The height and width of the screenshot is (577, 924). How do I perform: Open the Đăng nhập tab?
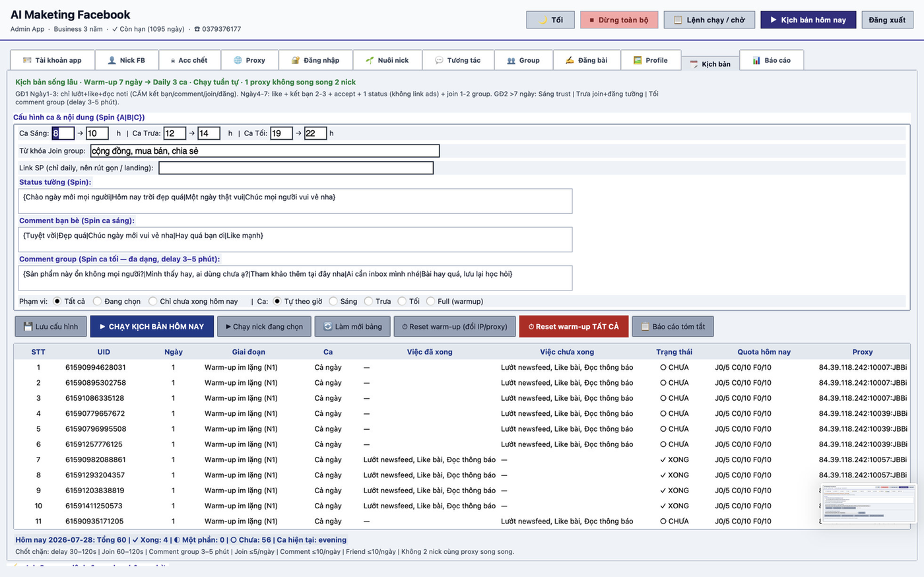tap(315, 60)
